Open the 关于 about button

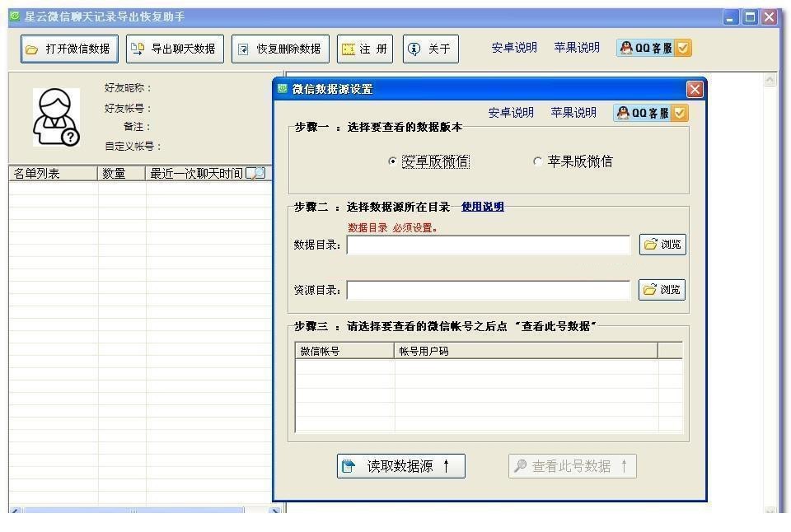(x=431, y=49)
